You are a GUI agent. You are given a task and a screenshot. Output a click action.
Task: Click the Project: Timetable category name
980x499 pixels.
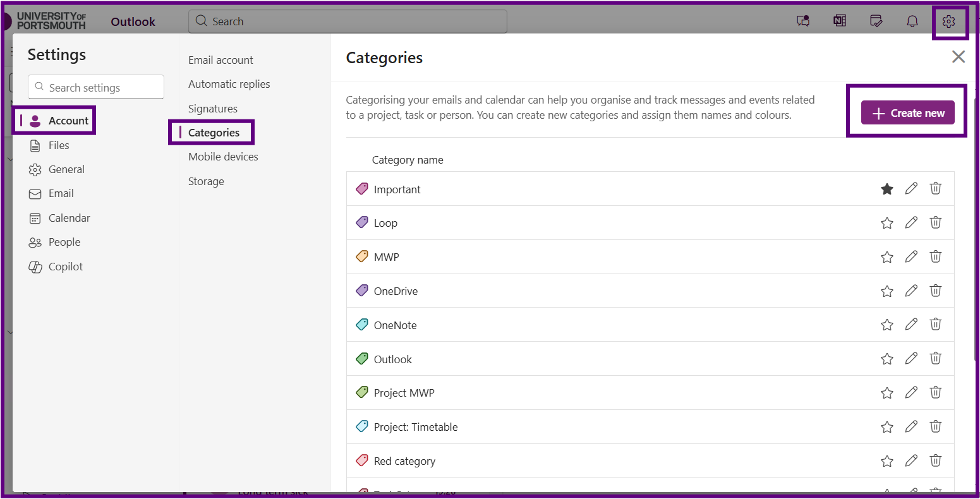(416, 427)
